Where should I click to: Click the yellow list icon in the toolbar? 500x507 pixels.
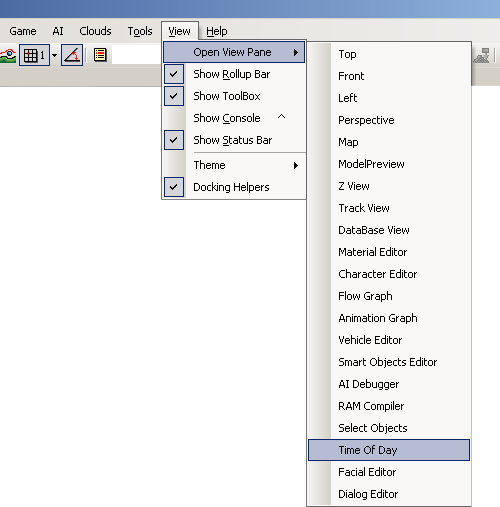(100, 55)
